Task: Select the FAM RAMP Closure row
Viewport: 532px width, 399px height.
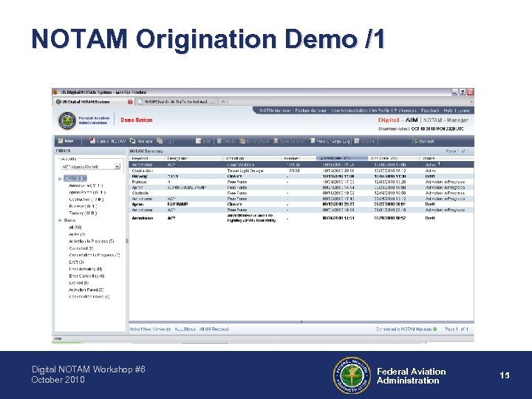Action: (x=301, y=204)
